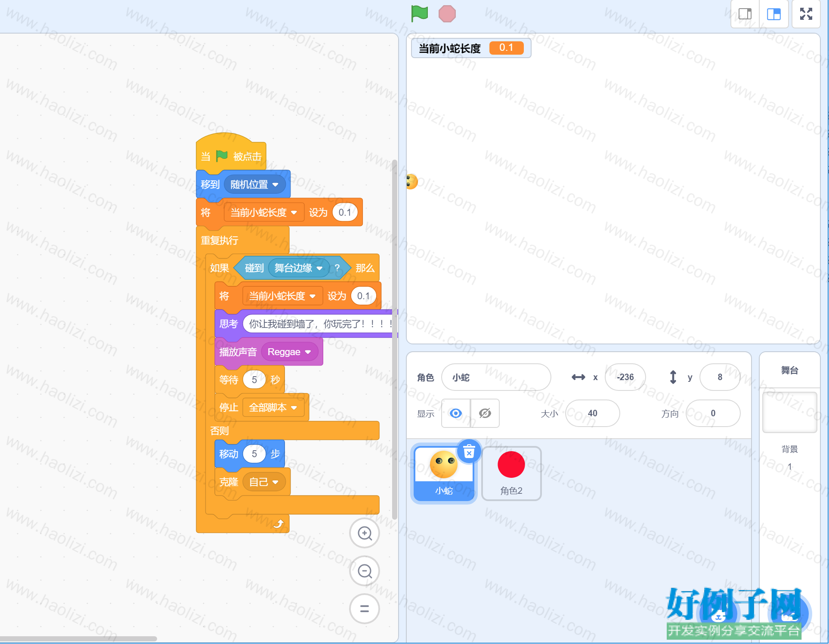The image size is (829, 644).
Task: Open variable dropdown in first 设为 block
Action: point(264,213)
